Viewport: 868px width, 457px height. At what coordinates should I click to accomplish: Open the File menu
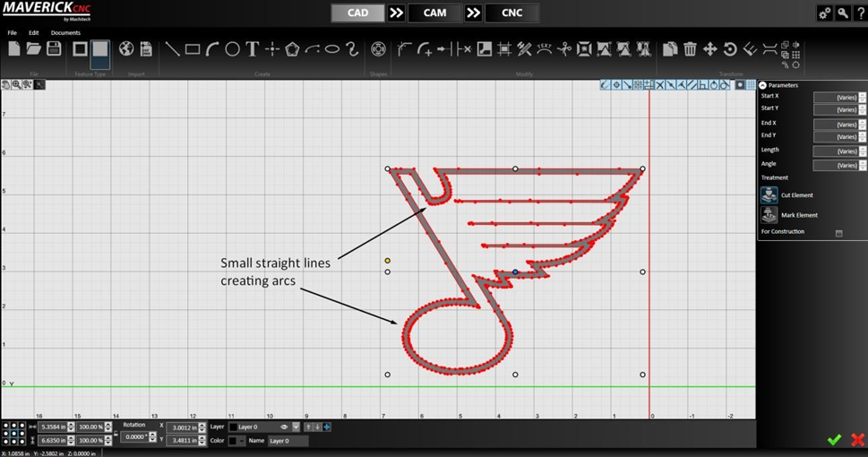[13, 32]
